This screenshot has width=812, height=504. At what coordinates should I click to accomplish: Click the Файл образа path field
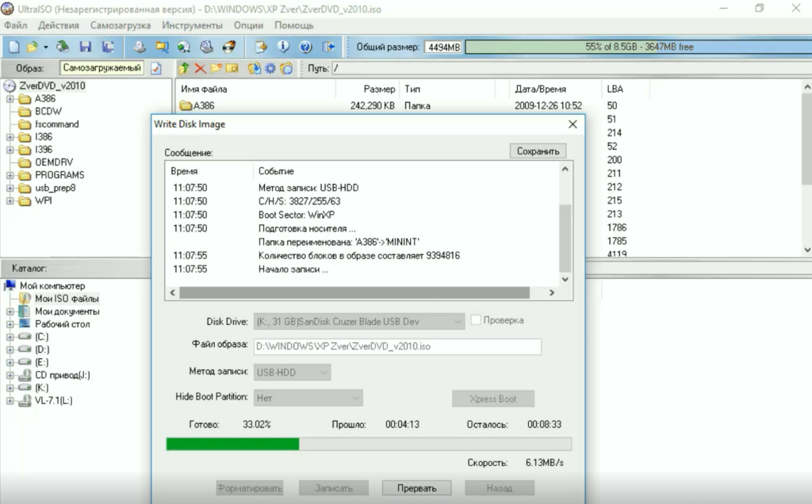pyautogui.click(x=396, y=346)
